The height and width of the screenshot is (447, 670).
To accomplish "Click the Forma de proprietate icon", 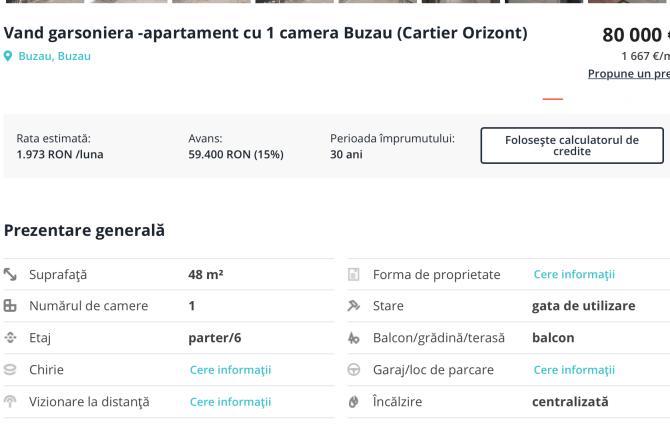I will [x=354, y=274].
